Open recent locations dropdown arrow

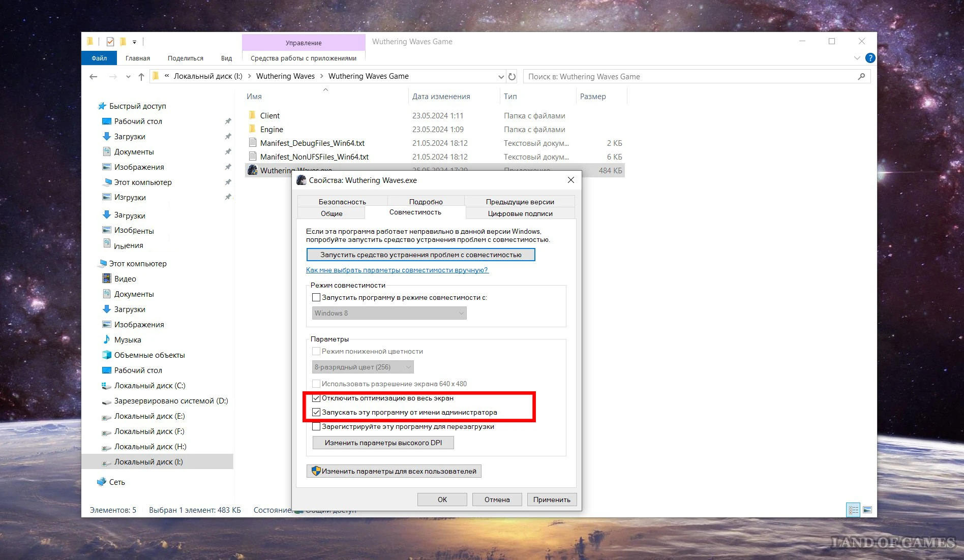[128, 77]
